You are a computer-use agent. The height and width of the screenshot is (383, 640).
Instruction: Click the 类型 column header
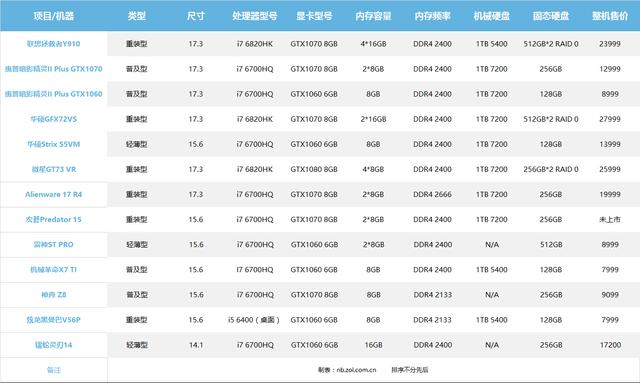[x=136, y=16]
